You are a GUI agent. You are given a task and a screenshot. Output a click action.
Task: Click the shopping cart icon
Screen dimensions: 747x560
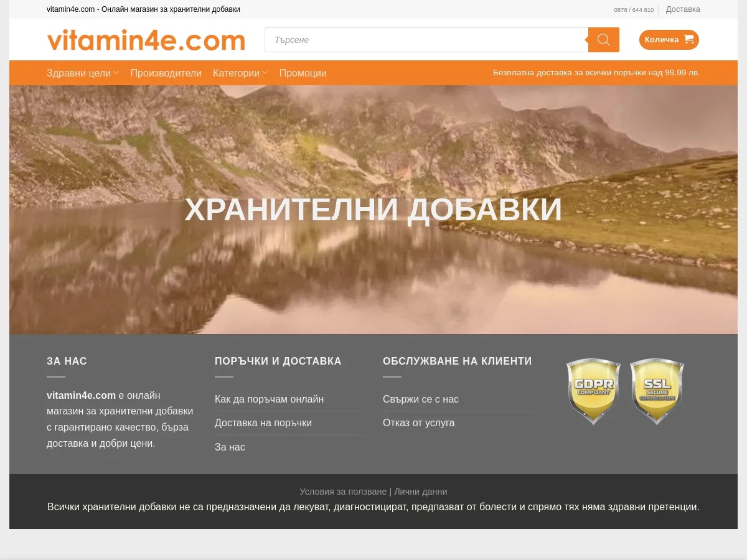[688, 39]
